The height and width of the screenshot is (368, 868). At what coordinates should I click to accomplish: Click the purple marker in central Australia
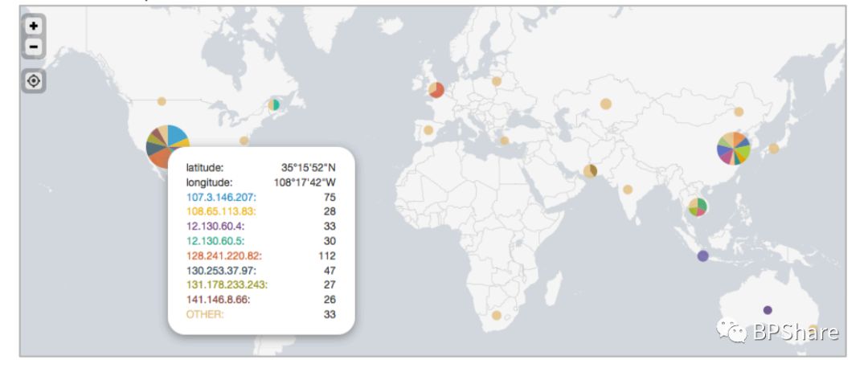pos(768,310)
